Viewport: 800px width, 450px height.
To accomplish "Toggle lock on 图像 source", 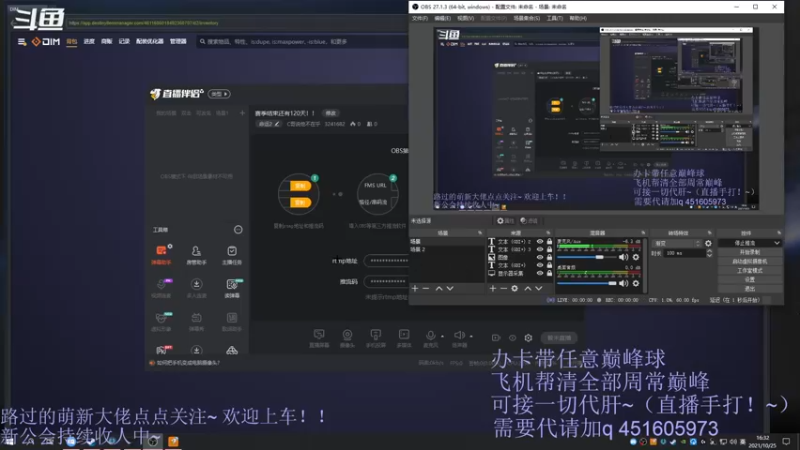I will click(x=549, y=257).
